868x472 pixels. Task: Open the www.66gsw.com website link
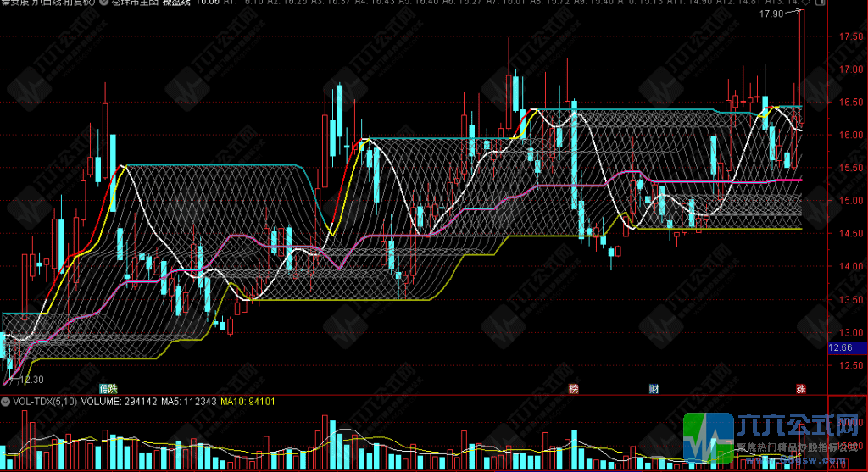(794, 460)
